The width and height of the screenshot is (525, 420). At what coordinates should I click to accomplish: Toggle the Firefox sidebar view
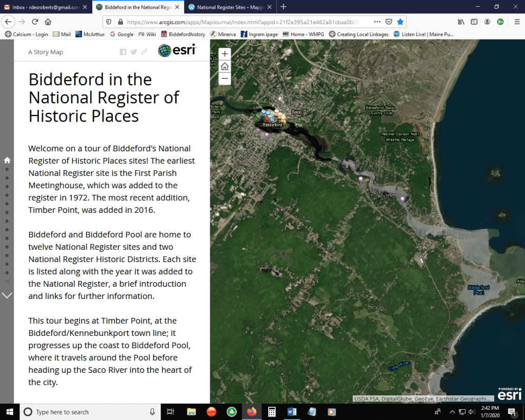tap(474, 22)
